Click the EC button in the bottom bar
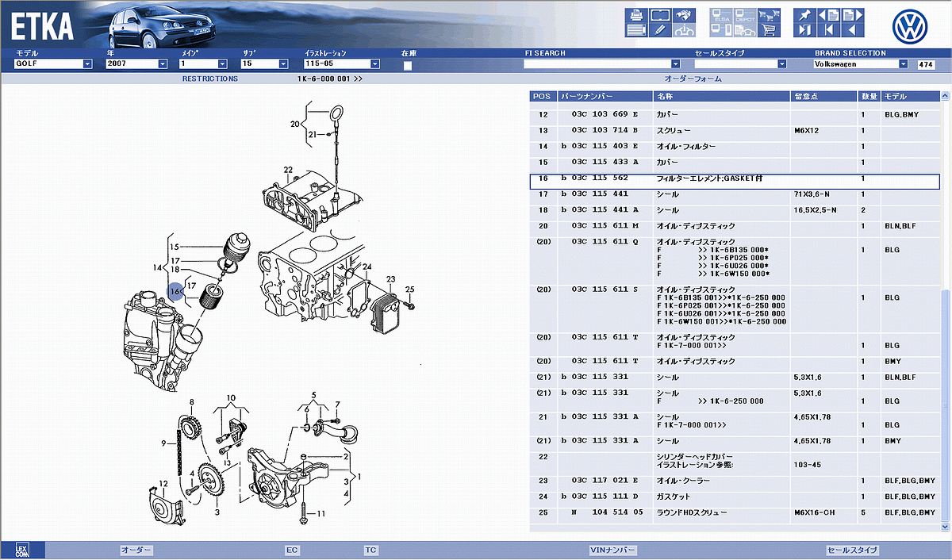The height and width of the screenshot is (560, 952). click(292, 550)
